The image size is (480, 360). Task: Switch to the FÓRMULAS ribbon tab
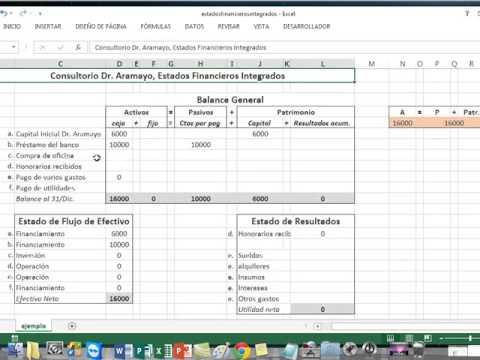coord(156,26)
